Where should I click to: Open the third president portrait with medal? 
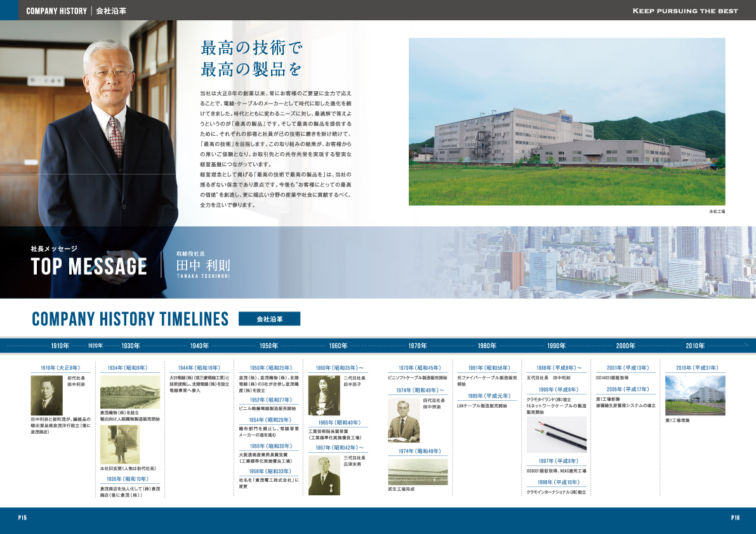click(x=324, y=475)
